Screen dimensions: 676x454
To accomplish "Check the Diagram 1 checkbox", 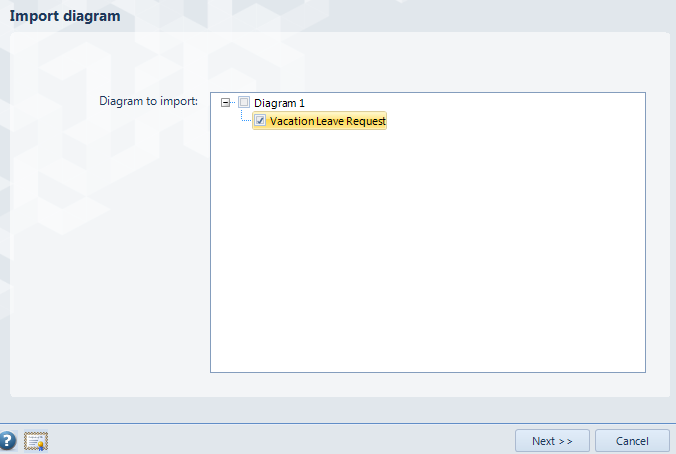I will (244, 102).
